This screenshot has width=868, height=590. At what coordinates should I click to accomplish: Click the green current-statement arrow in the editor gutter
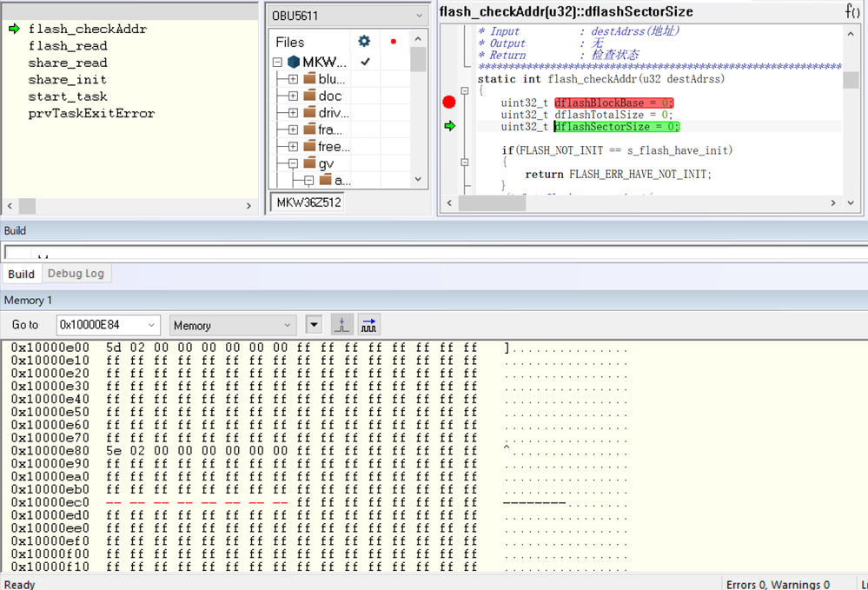[x=449, y=126]
